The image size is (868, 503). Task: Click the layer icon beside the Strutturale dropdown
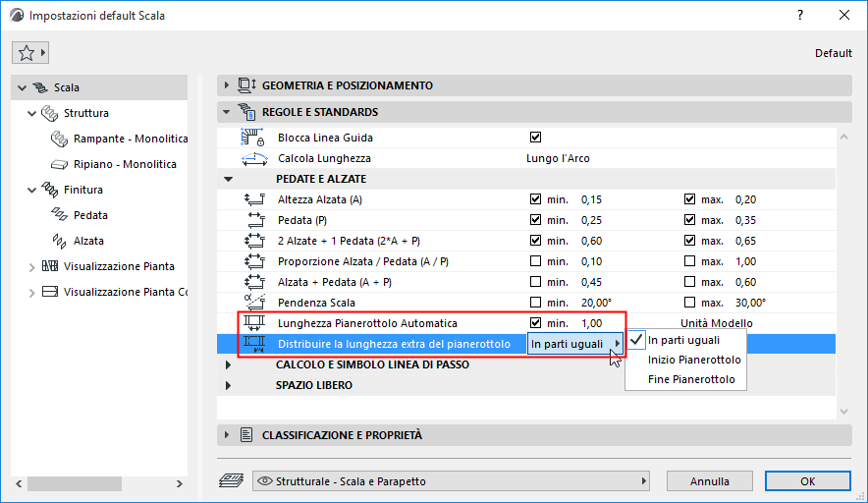(x=232, y=480)
